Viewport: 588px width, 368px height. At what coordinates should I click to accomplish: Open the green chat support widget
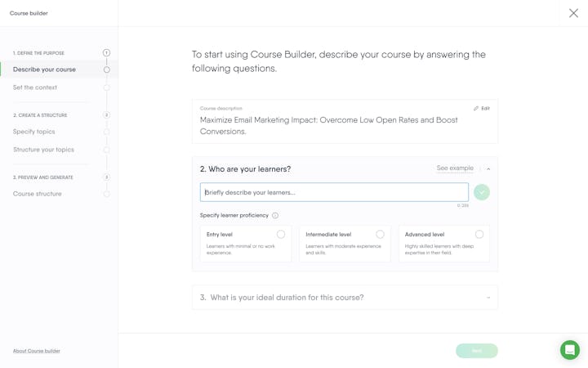pyautogui.click(x=570, y=349)
